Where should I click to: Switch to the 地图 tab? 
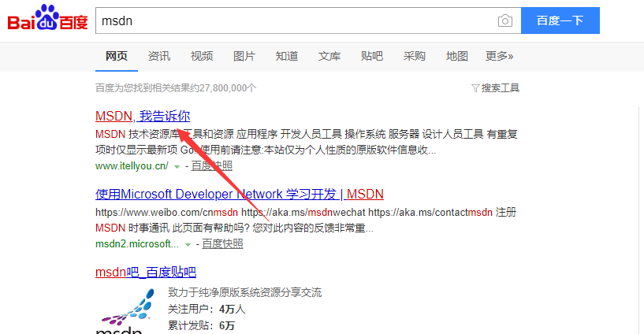[x=456, y=56]
